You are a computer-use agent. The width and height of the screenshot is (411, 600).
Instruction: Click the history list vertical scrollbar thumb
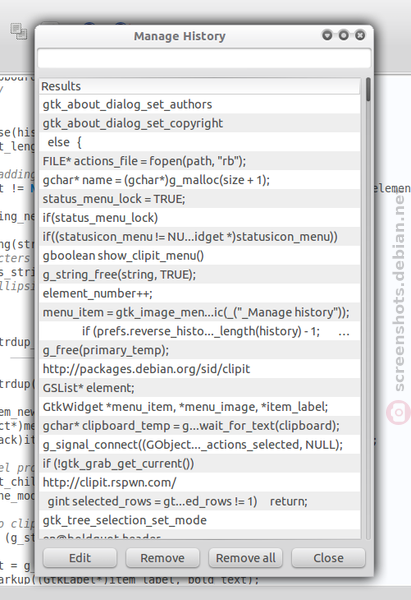pyautogui.click(x=368, y=90)
